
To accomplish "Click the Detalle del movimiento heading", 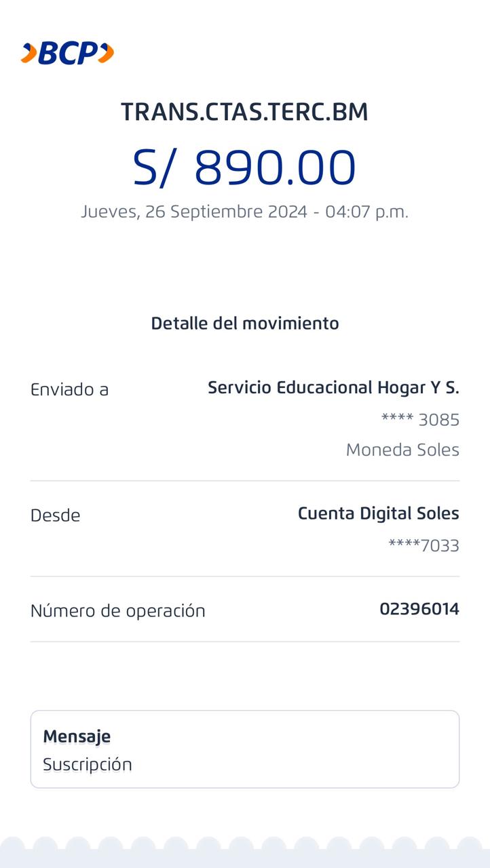I will pos(244,323).
